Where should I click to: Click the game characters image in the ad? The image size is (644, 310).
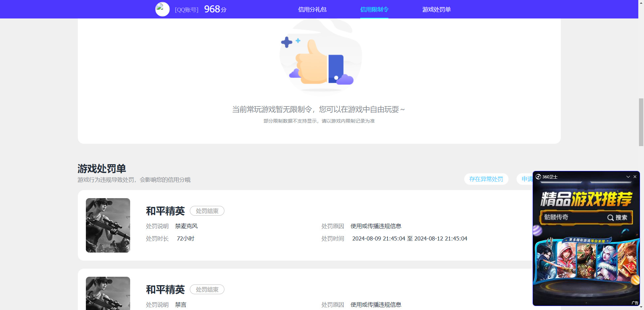(586, 261)
